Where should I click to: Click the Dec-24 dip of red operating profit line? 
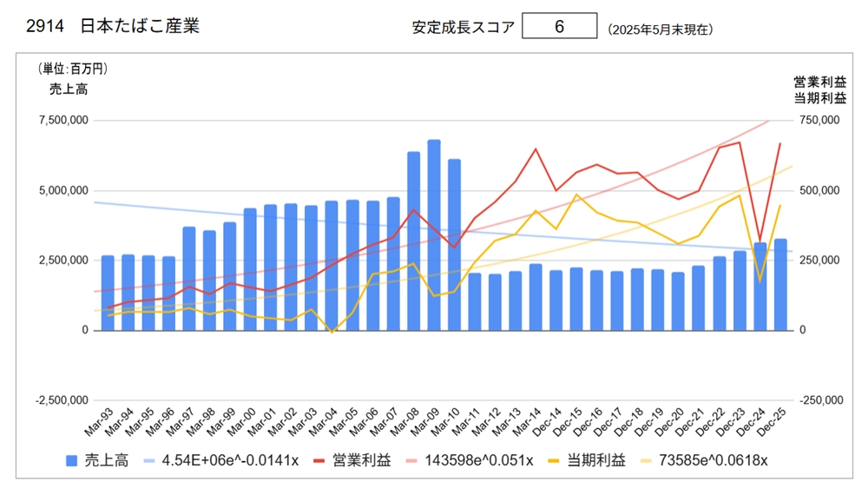coord(760,241)
